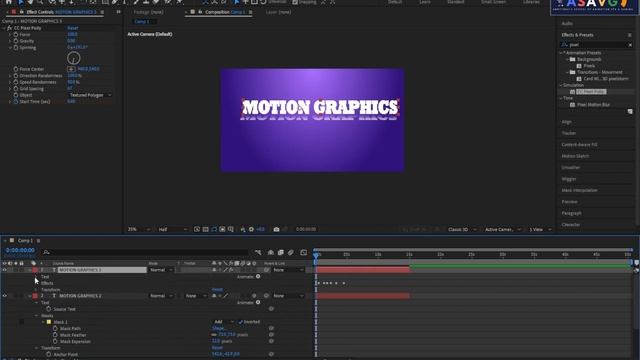Click the create new animation preset icon

pos(630,111)
